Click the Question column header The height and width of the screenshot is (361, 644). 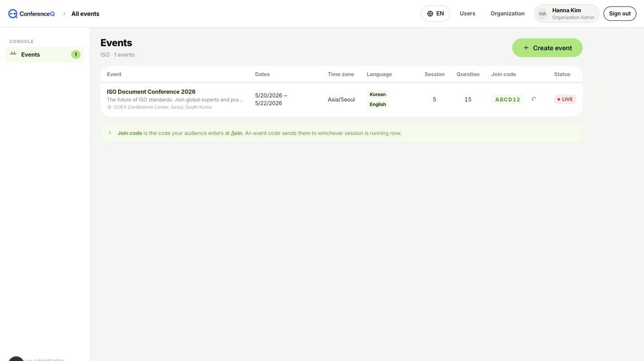coord(468,74)
